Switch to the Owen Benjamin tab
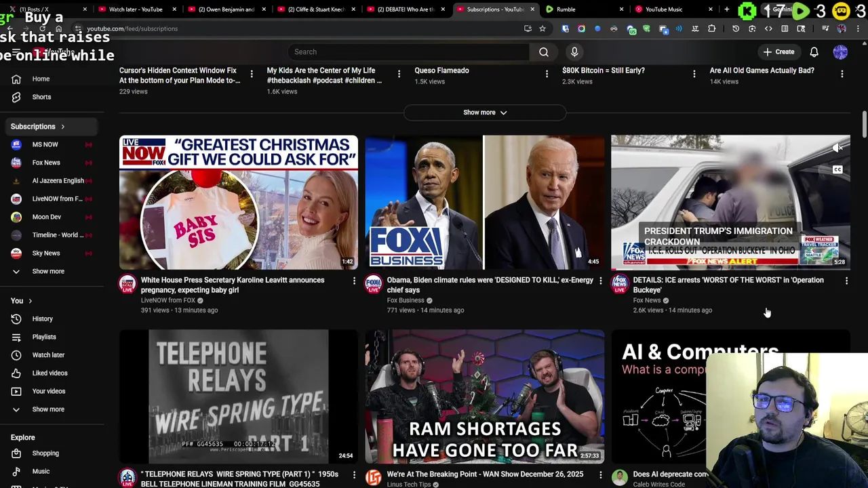 point(226,9)
